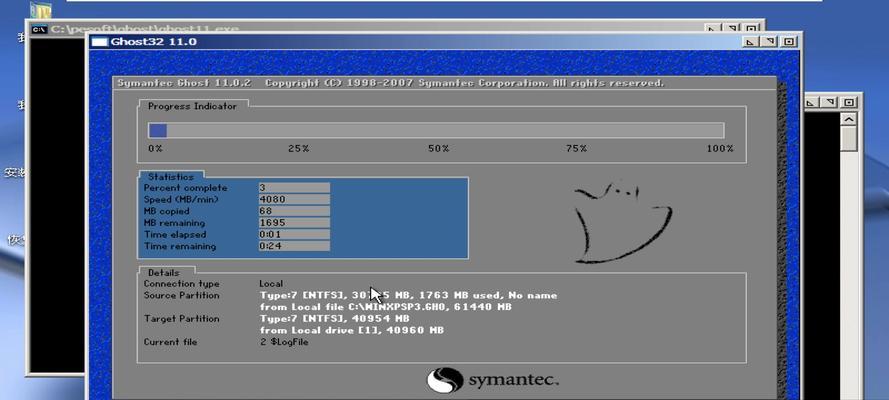Close the Ghost32 11.0 window
Screen dimensions: 889x400
[789, 41]
